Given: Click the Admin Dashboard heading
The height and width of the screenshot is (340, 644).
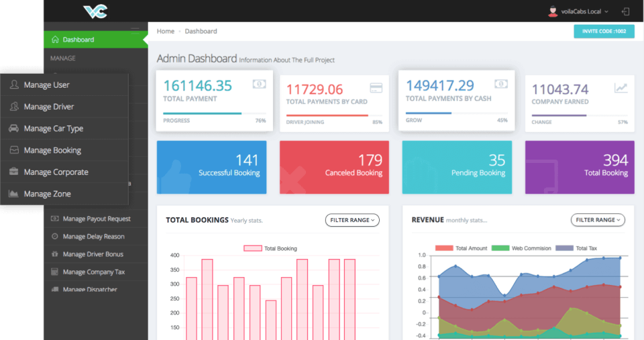Looking at the screenshot, I should 197,58.
